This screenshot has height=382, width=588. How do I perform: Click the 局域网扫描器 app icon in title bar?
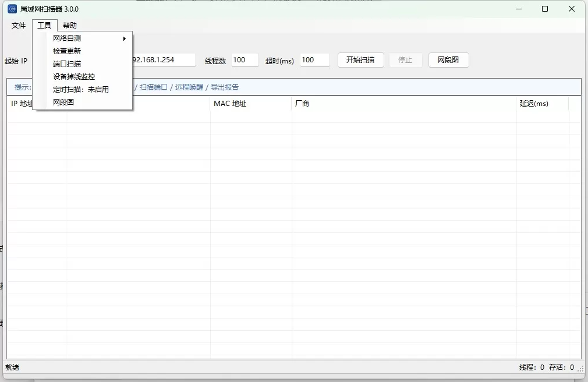(12, 9)
